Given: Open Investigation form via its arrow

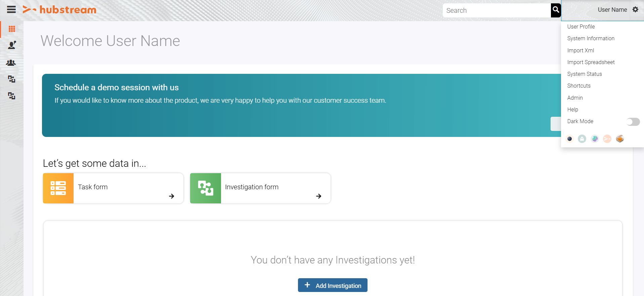Looking at the screenshot, I should (x=318, y=196).
